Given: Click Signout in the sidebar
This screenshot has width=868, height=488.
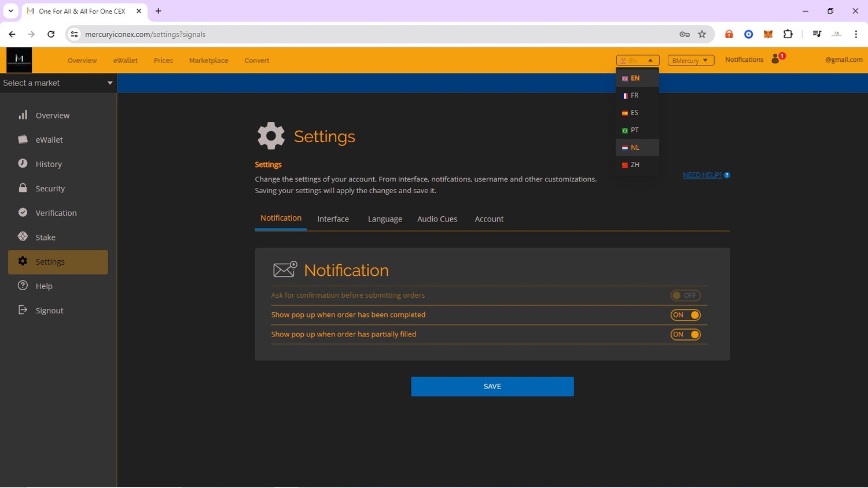Looking at the screenshot, I should 58,310.
